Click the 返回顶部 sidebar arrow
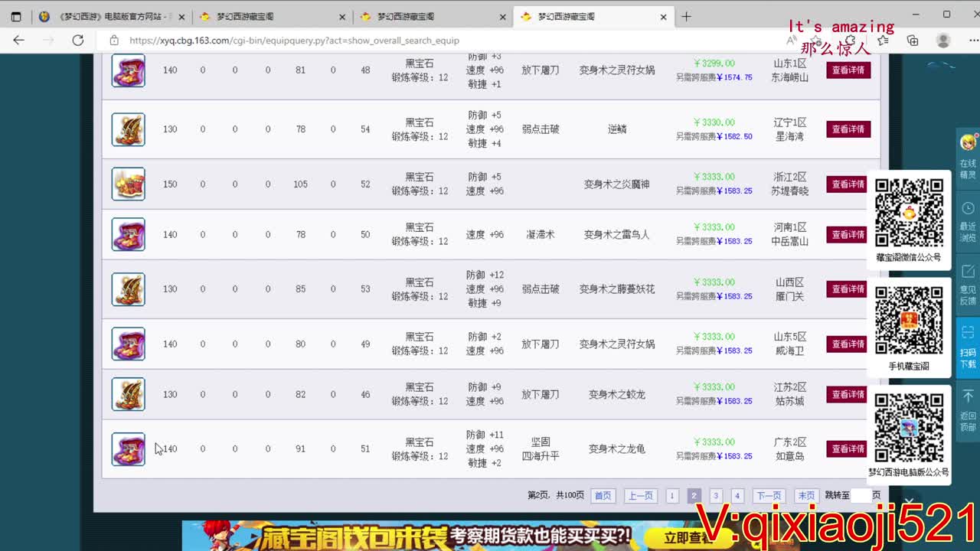The width and height of the screenshot is (980, 551). coord(968,409)
